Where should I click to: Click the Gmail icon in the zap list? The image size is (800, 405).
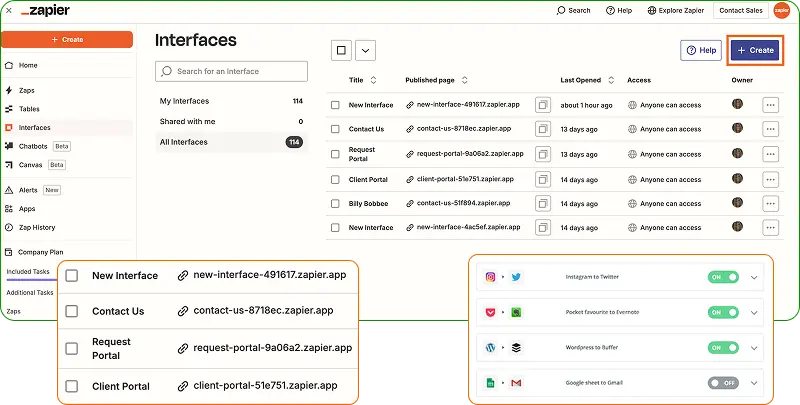(516, 383)
